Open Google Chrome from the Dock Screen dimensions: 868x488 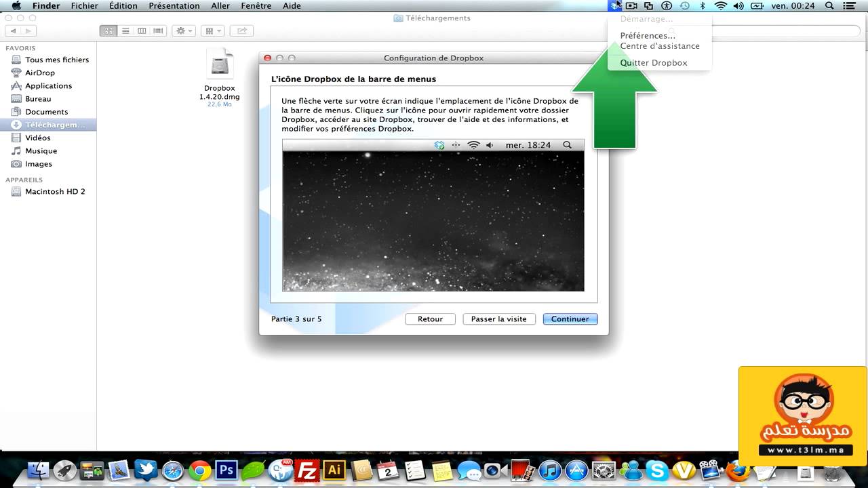199,470
